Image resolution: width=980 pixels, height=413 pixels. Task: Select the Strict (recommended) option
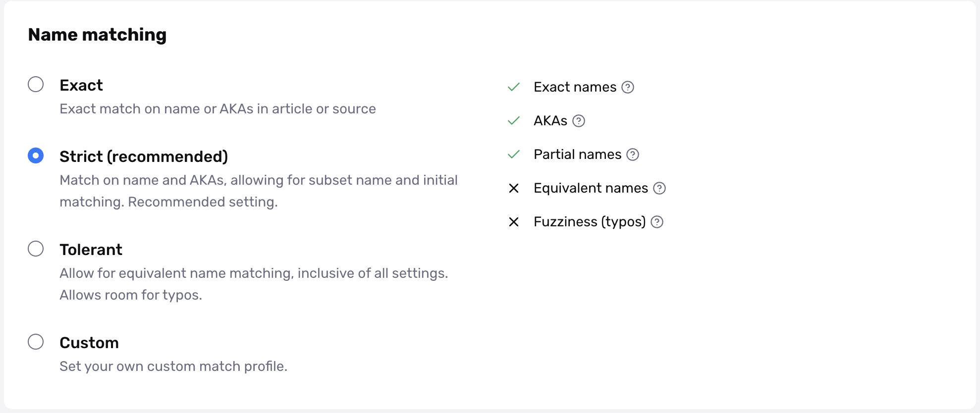[36, 156]
